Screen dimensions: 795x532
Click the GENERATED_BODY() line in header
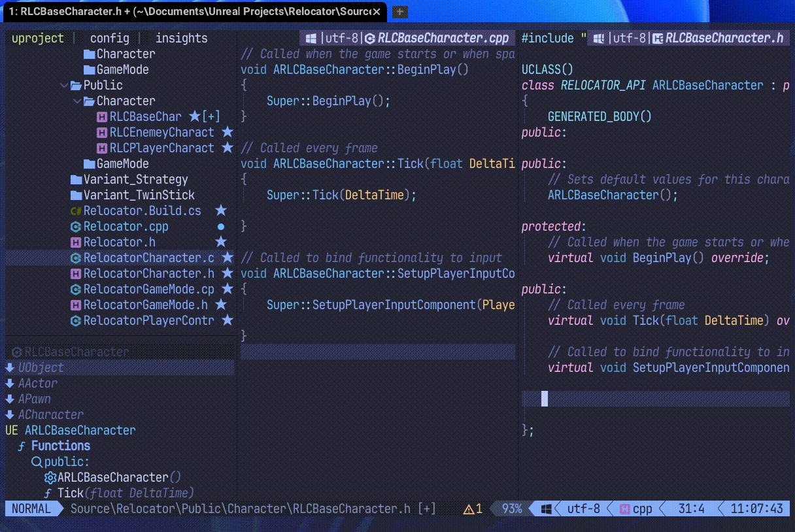(x=600, y=116)
